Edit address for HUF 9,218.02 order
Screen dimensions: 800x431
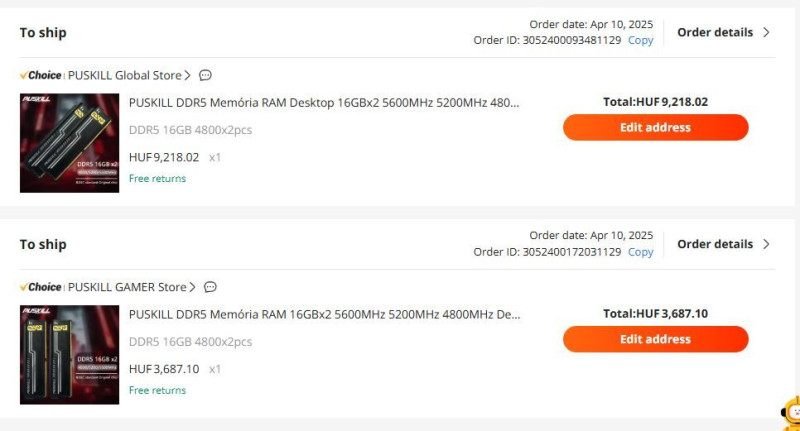click(656, 128)
